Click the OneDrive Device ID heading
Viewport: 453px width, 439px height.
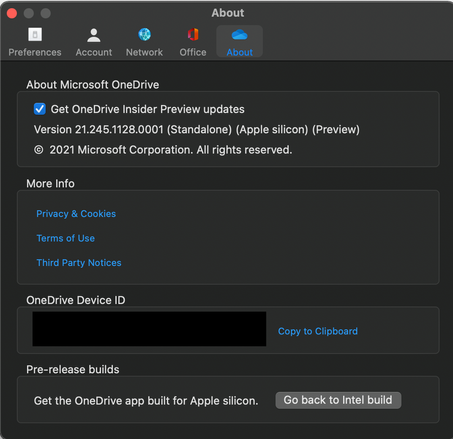click(x=76, y=300)
